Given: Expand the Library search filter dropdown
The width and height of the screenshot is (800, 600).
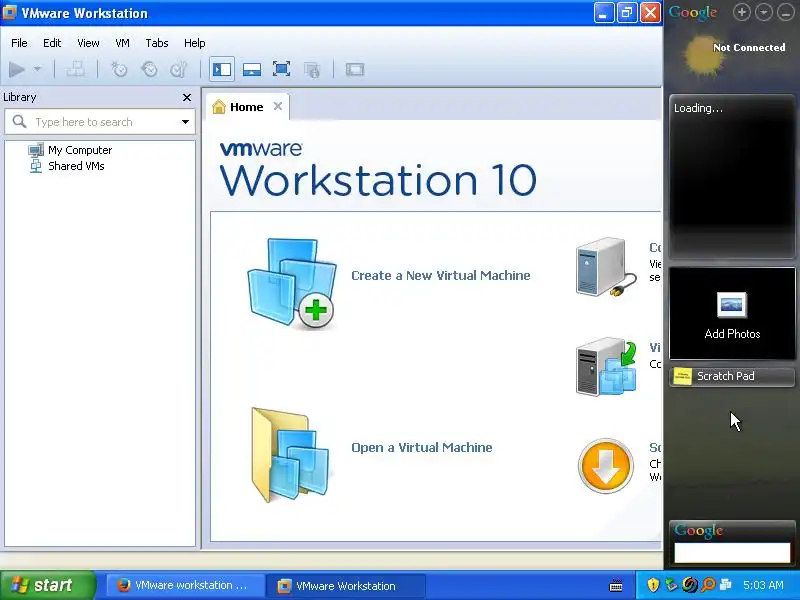Looking at the screenshot, I should pos(185,122).
